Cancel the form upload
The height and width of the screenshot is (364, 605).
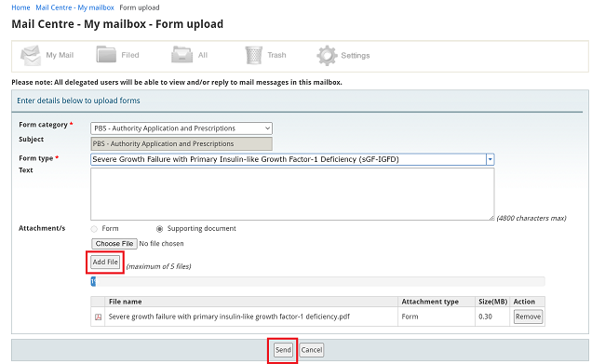(312, 350)
